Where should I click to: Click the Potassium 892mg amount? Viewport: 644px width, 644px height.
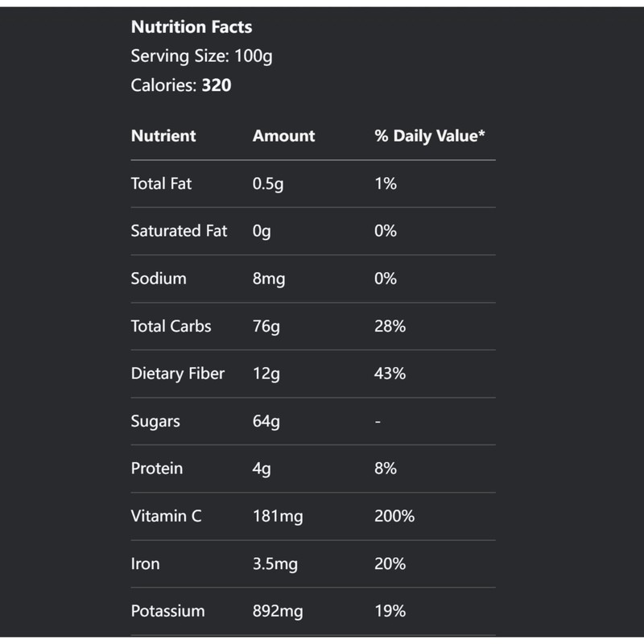tap(278, 612)
